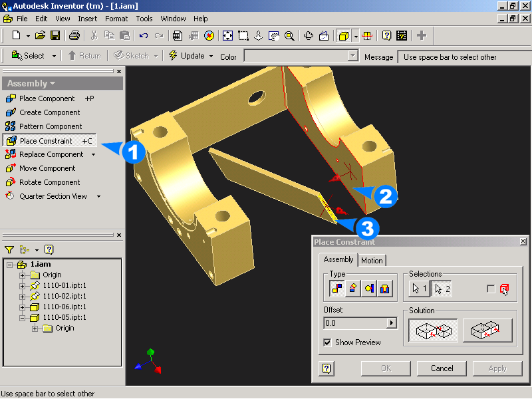Image resolution: width=532 pixels, height=399 pixels.
Task: Click the browser help question mark icon
Action: [49, 250]
